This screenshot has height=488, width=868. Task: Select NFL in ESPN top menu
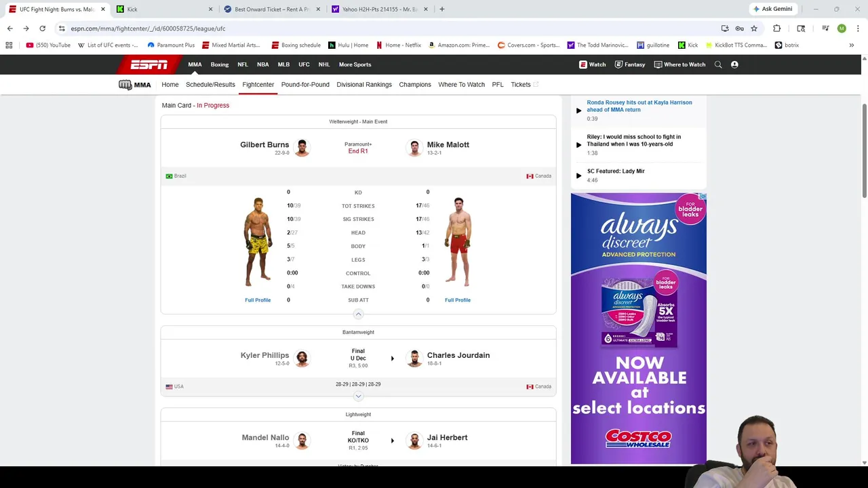point(243,64)
